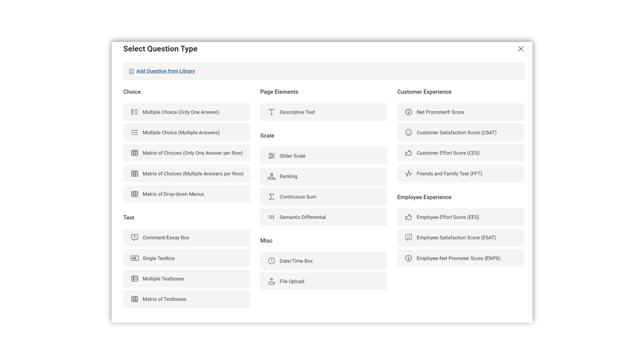Select the waveform icon for Friends and Family Test
Screen dimensions: 644x363
pos(409,173)
